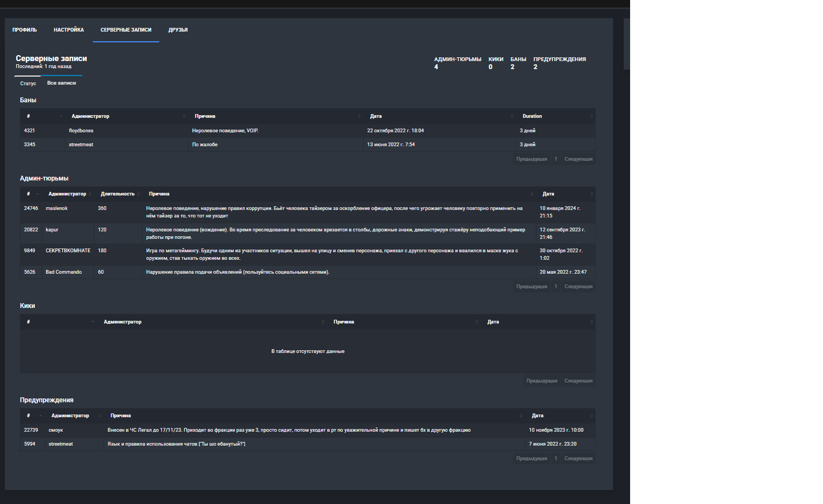Screen dimensions: 823x504
Task: Click page 1 under the Баны table
Action: click(556, 159)
